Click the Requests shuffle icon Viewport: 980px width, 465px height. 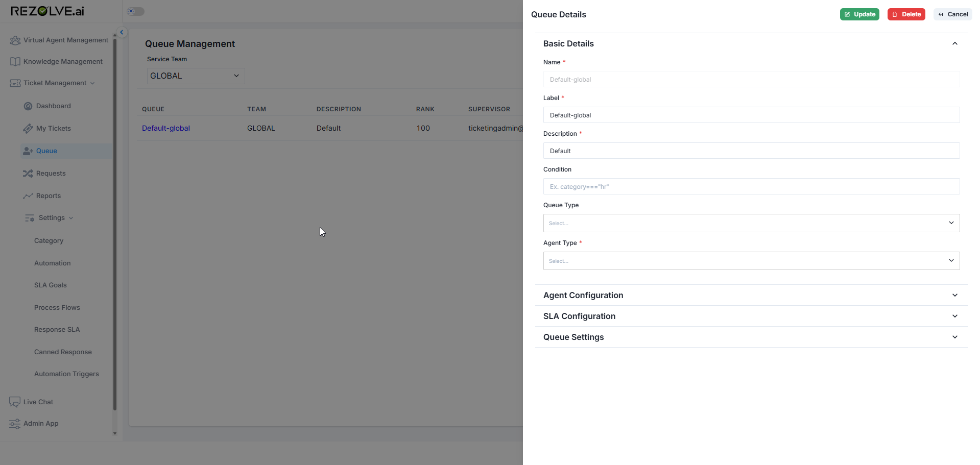point(28,174)
